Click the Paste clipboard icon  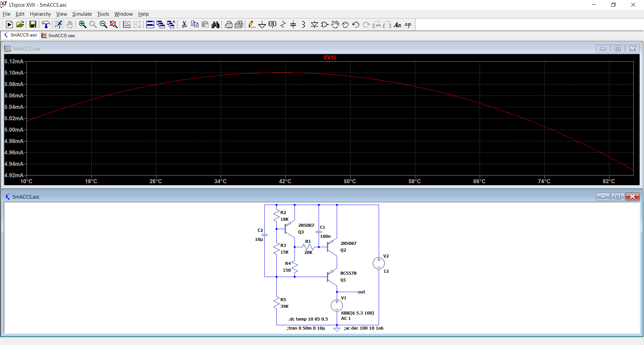point(205,24)
